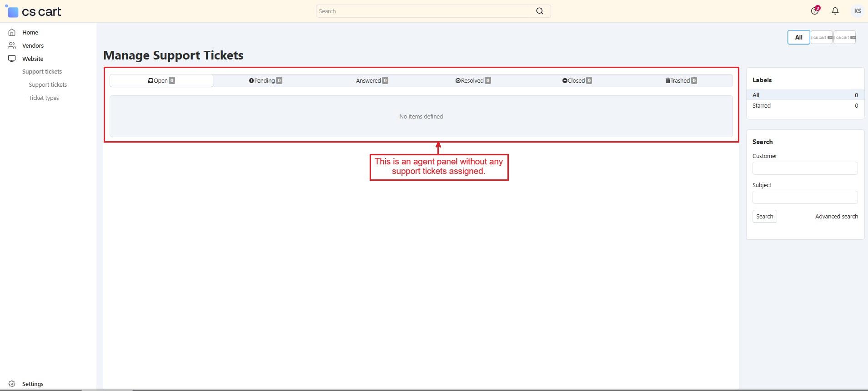Image resolution: width=868 pixels, height=391 pixels.
Task: Open the Advanced search link
Action: pos(836,217)
